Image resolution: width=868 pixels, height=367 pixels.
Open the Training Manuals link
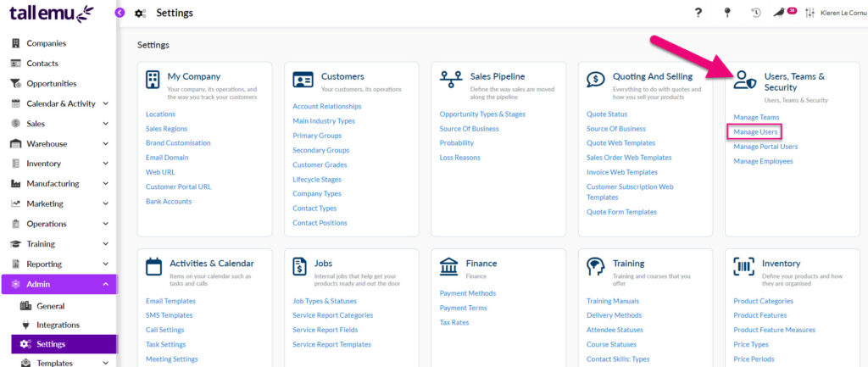pos(613,301)
